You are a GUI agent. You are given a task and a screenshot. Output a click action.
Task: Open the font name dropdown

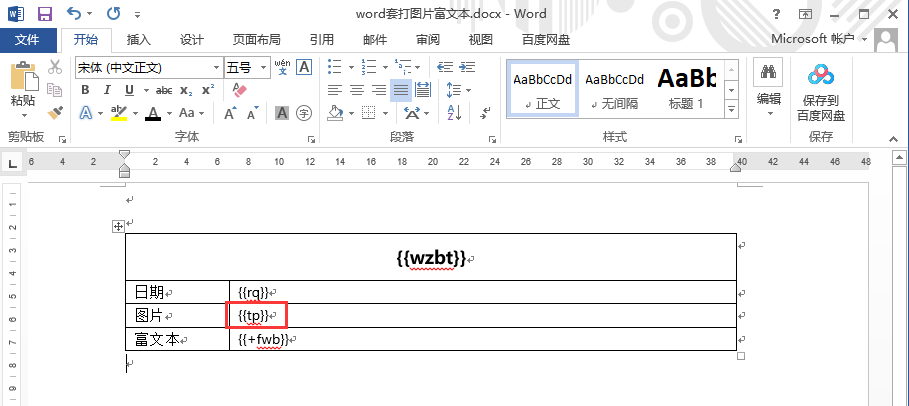coord(216,67)
